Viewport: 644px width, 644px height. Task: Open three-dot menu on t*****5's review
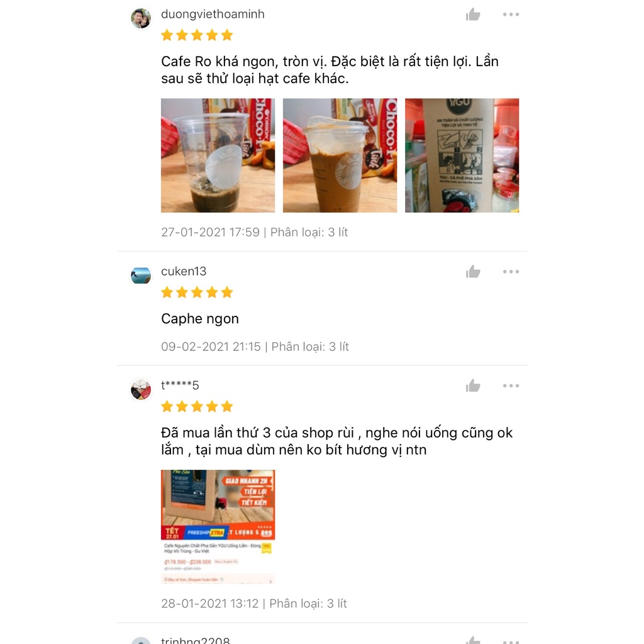(x=511, y=386)
